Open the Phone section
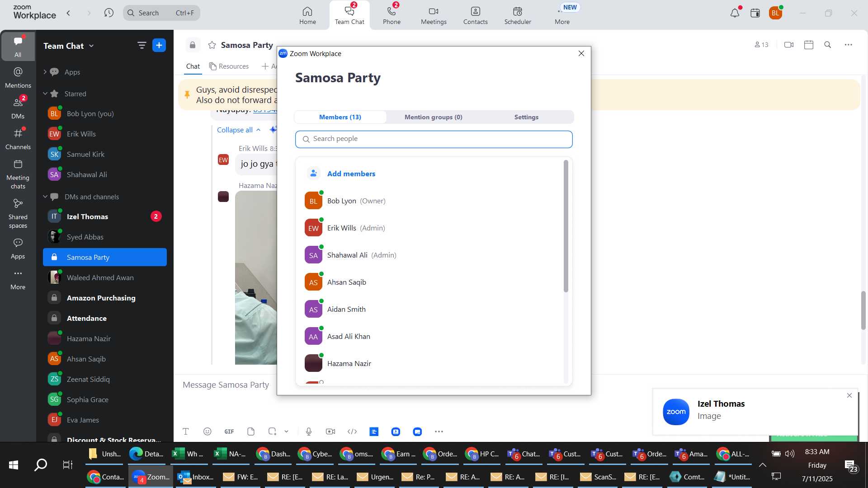 point(392,15)
